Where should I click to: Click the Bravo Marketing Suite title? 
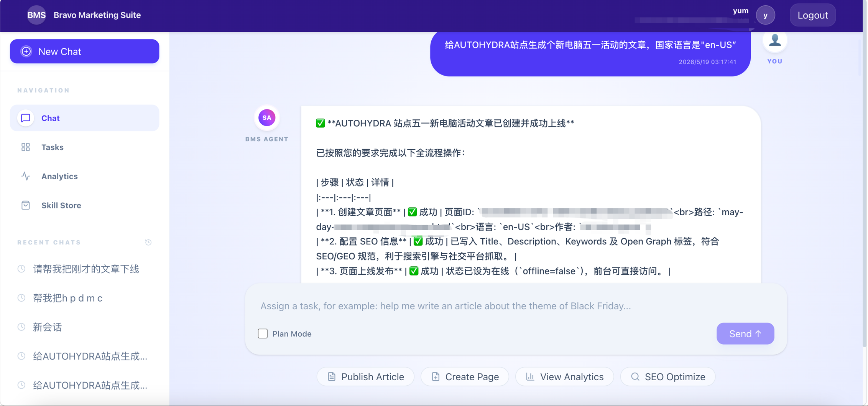click(x=97, y=15)
